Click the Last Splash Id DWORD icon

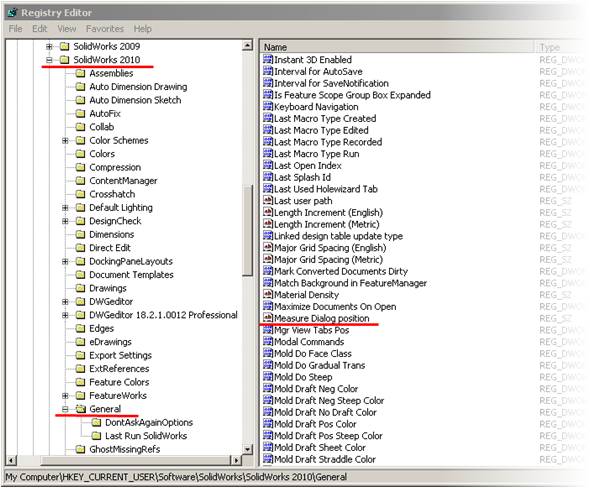[268, 177]
